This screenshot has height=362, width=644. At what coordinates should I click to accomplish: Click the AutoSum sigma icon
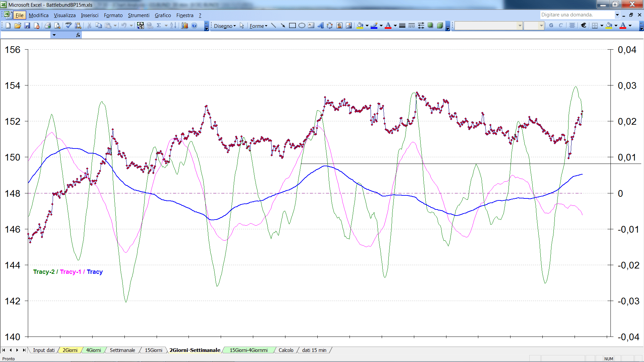159,25
